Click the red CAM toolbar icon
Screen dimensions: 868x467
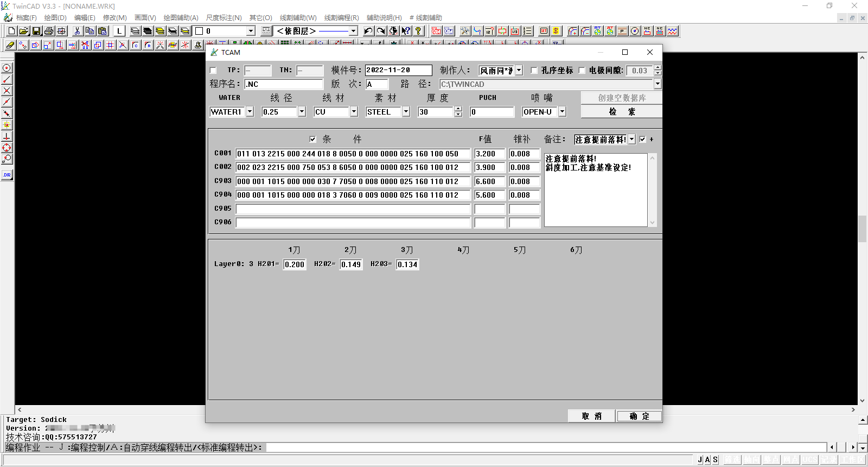coord(436,31)
